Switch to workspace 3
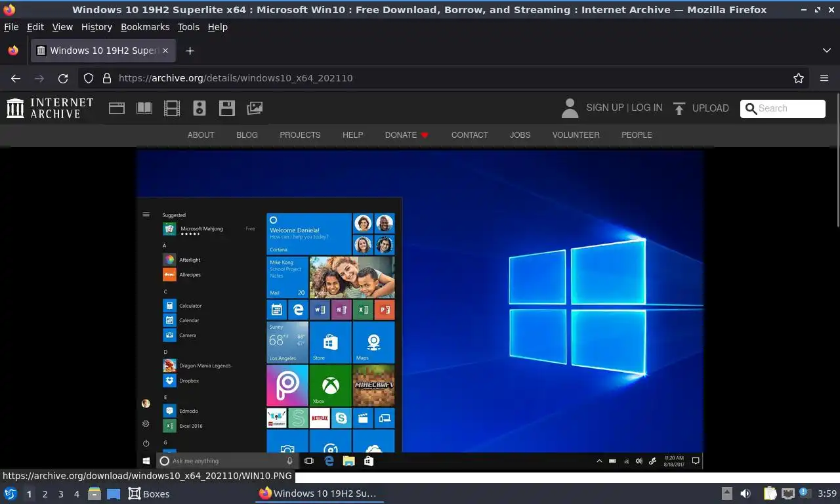Screen dimensions: 840x504 click(x=60, y=494)
